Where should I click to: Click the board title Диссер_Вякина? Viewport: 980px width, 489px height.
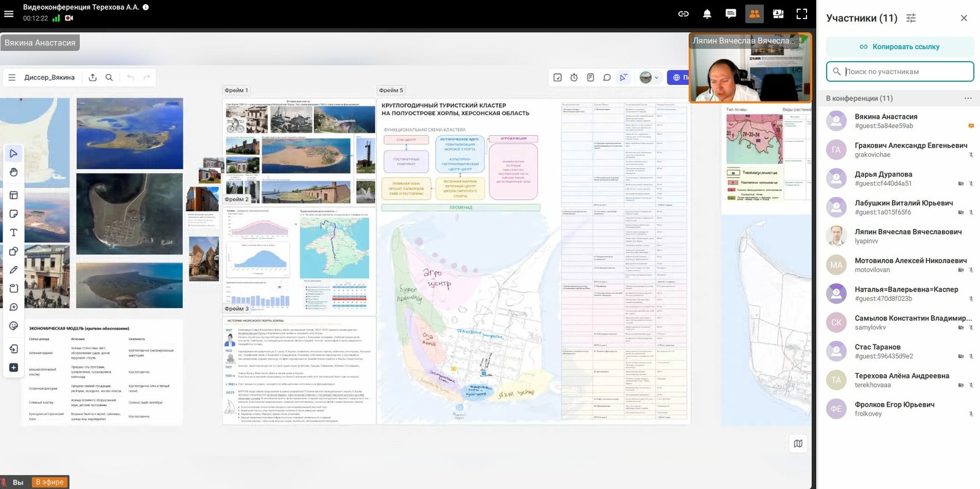pos(49,78)
